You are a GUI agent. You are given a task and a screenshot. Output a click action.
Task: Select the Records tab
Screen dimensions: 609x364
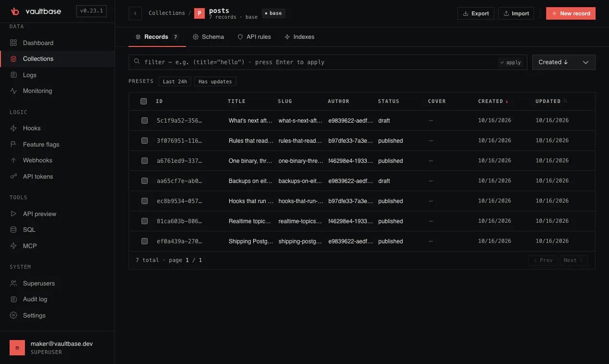[x=157, y=37]
